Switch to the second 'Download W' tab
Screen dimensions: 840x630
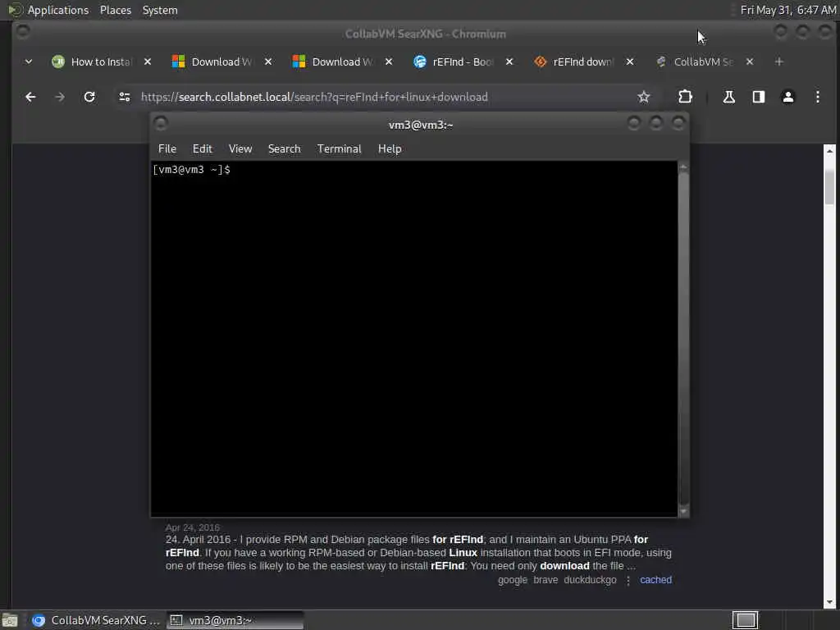[x=342, y=62]
